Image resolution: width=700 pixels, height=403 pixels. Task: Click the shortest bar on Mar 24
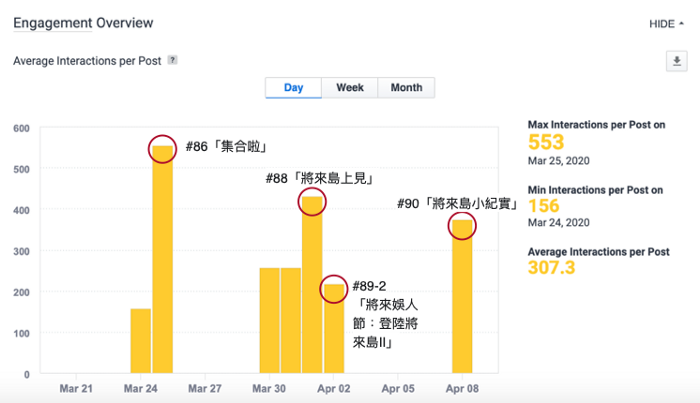[x=141, y=340]
